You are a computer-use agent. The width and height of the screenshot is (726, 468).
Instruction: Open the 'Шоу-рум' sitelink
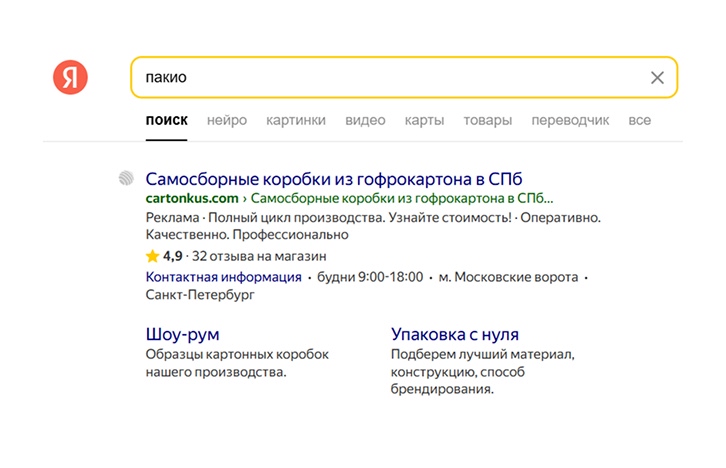click(182, 334)
